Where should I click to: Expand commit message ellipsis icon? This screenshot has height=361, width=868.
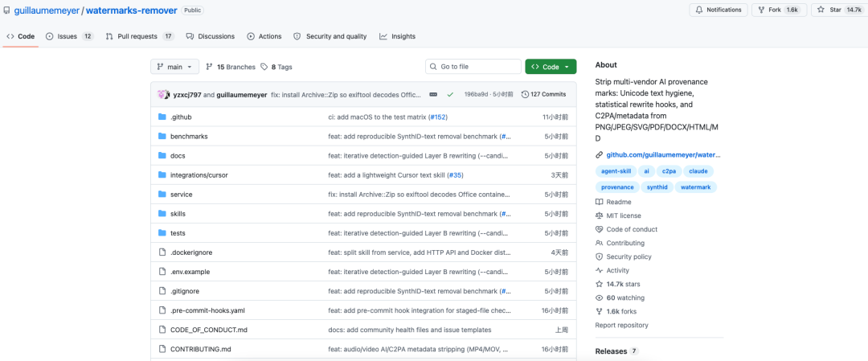pyautogui.click(x=433, y=95)
